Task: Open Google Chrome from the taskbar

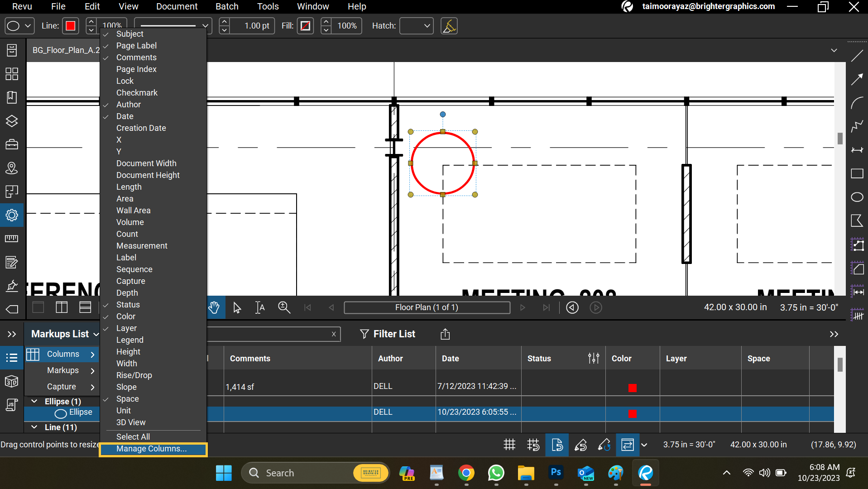Action: (466, 473)
